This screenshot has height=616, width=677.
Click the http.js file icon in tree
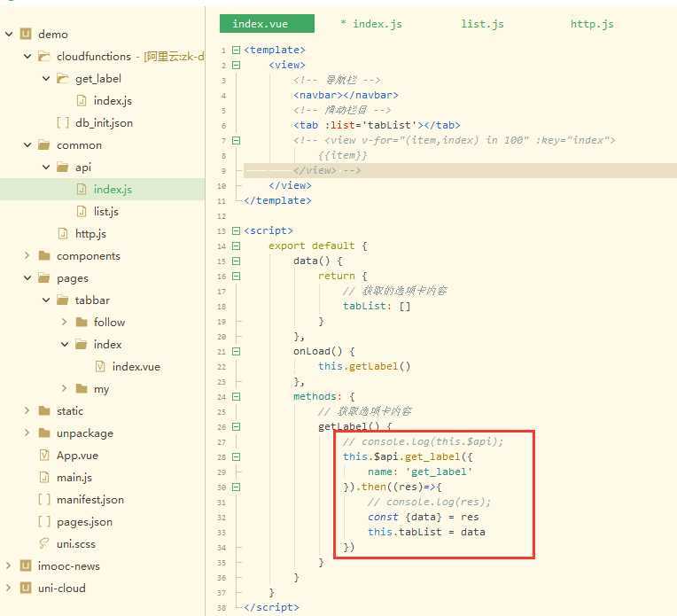[63, 233]
